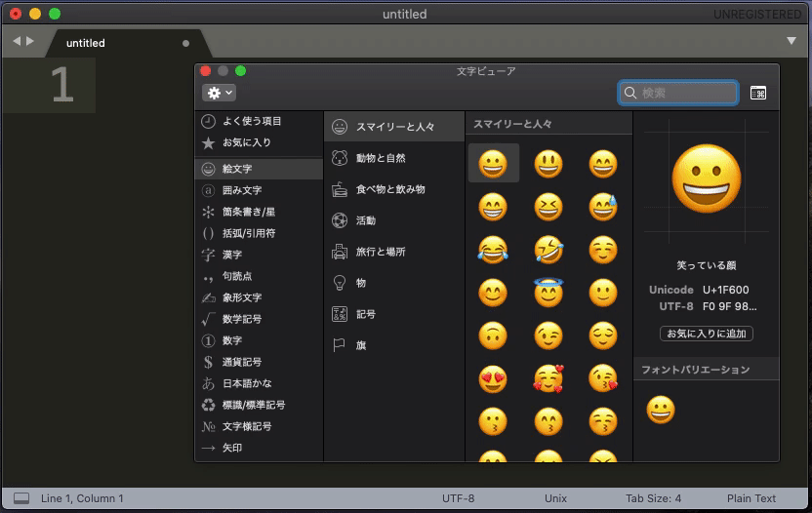Open 活動 subcategory

coord(394,220)
